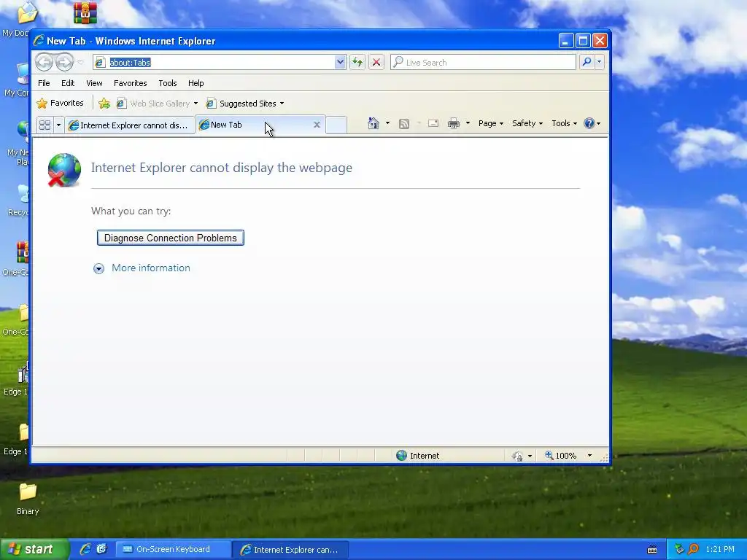Open Favorites Center star button

click(x=60, y=103)
